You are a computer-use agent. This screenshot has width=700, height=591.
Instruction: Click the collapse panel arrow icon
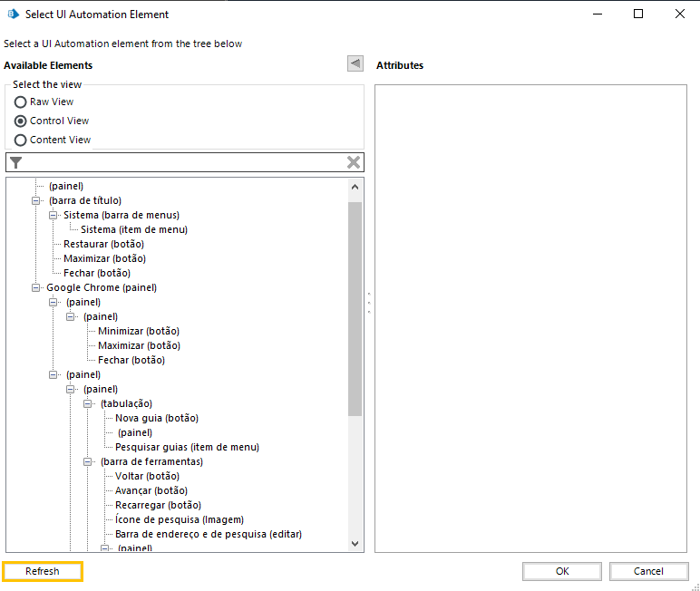(x=355, y=63)
